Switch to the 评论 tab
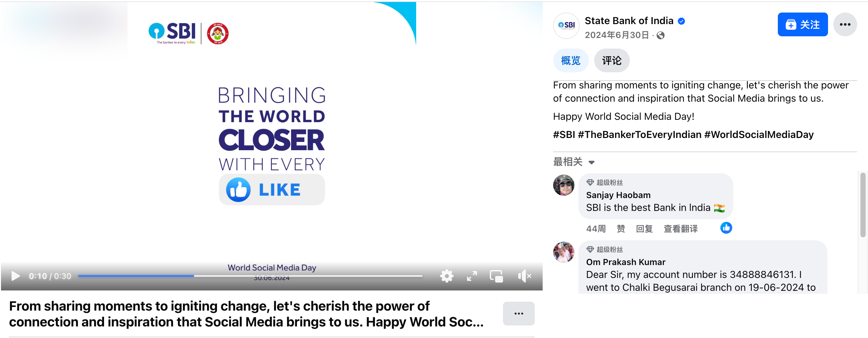868x338 pixels. [x=612, y=61]
